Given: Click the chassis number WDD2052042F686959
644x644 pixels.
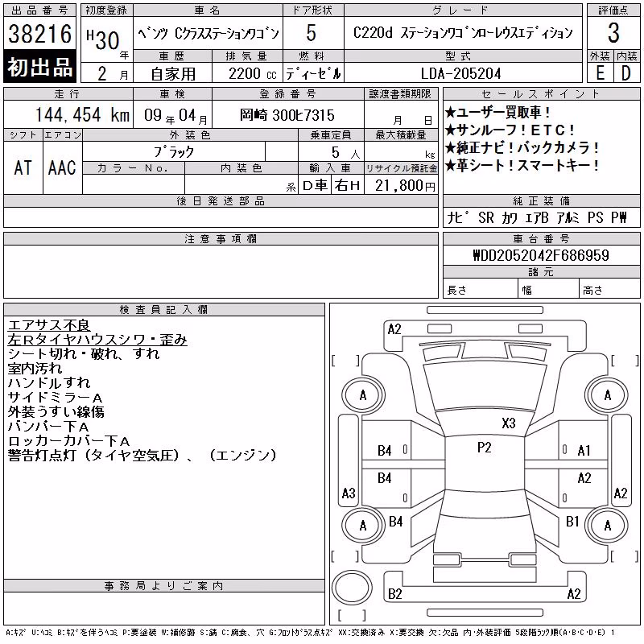Looking at the screenshot, I should coord(541,255).
